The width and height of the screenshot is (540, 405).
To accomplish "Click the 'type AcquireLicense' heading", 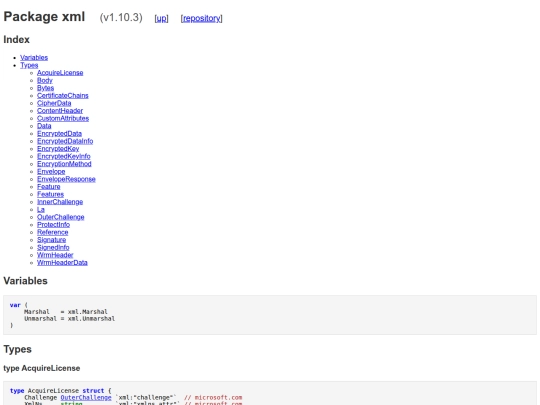I will 42,368.
